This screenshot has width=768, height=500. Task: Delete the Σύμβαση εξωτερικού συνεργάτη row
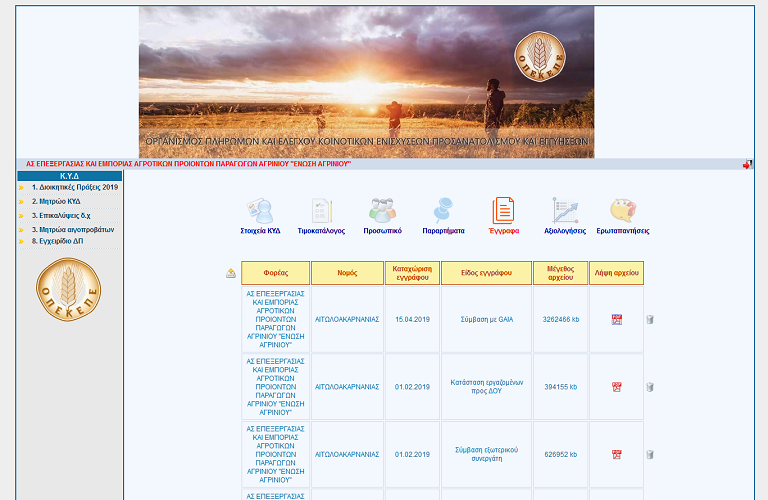point(650,454)
